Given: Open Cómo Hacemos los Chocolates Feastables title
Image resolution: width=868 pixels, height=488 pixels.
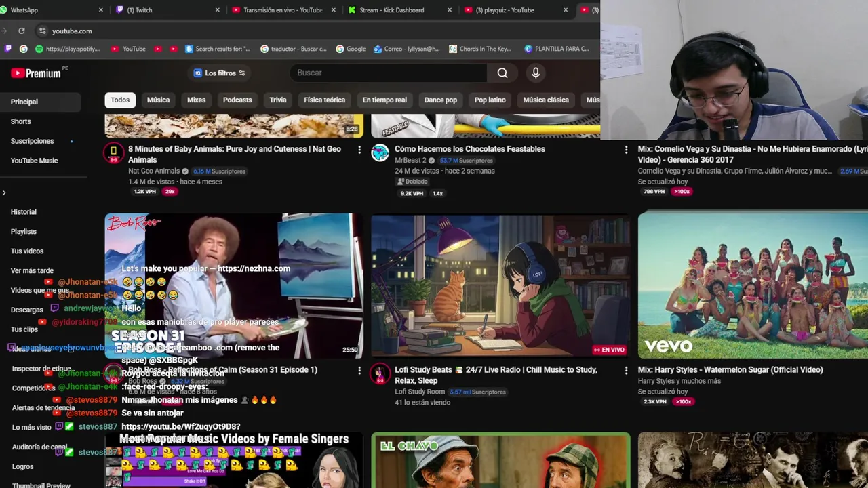Looking at the screenshot, I should pyautogui.click(x=470, y=149).
